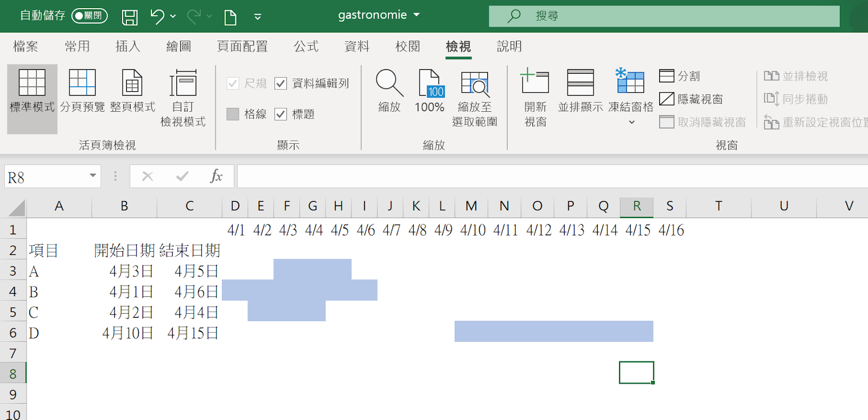Open the Name Box dropdown arrow
This screenshot has width=868, height=420.
(93, 176)
